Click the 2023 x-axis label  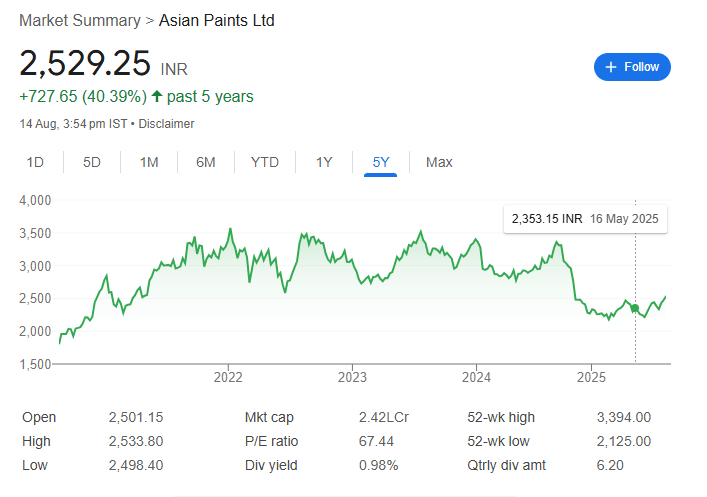pyautogui.click(x=352, y=377)
